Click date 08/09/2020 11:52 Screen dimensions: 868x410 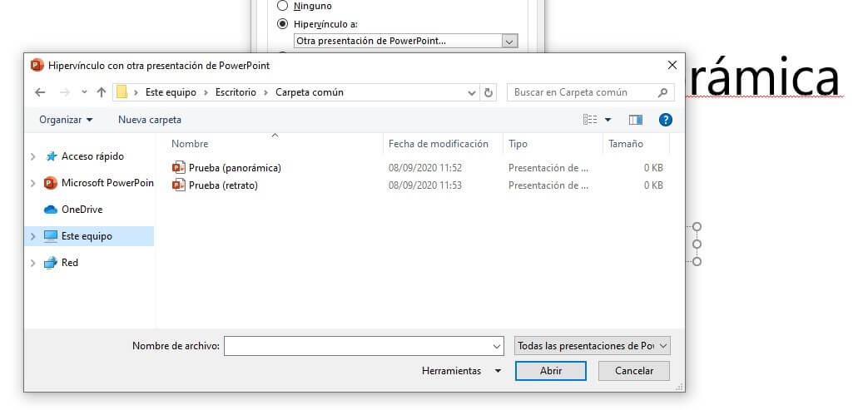[x=425, y=168]
